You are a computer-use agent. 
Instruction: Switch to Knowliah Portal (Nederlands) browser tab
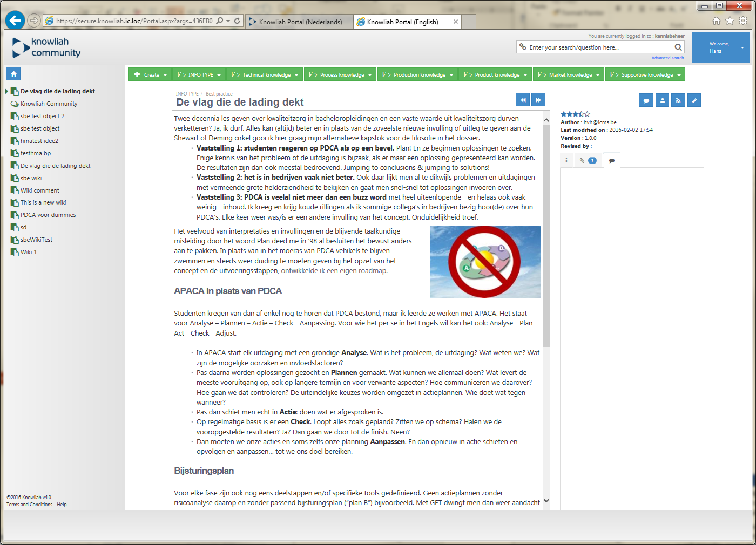click(300, 22)
